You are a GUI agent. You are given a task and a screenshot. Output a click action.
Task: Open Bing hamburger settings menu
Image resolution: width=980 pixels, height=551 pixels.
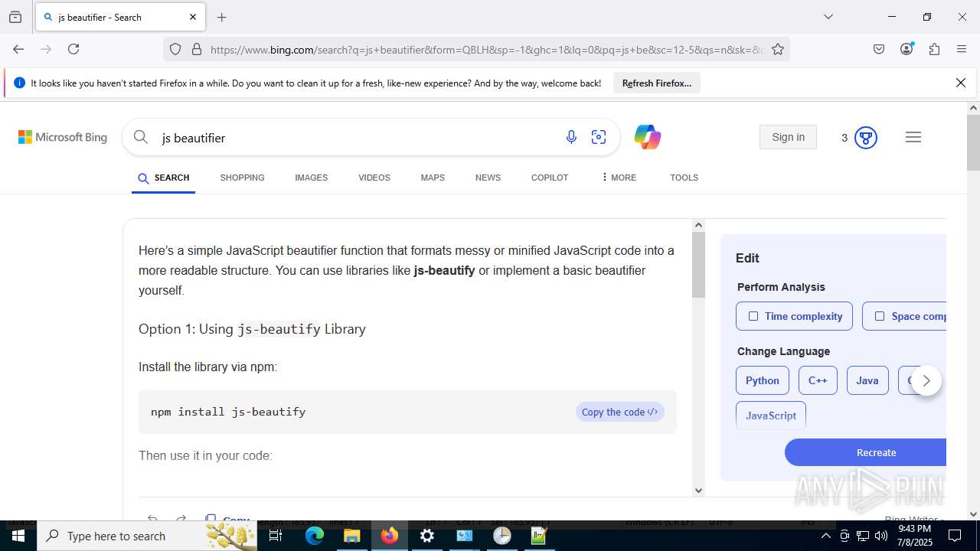coord(913,137)
